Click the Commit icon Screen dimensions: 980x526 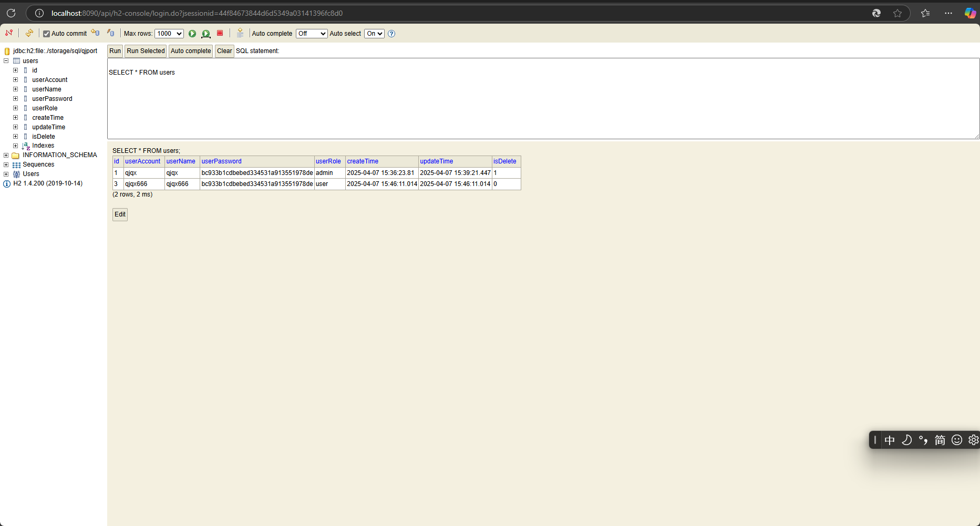coord(111,33)
